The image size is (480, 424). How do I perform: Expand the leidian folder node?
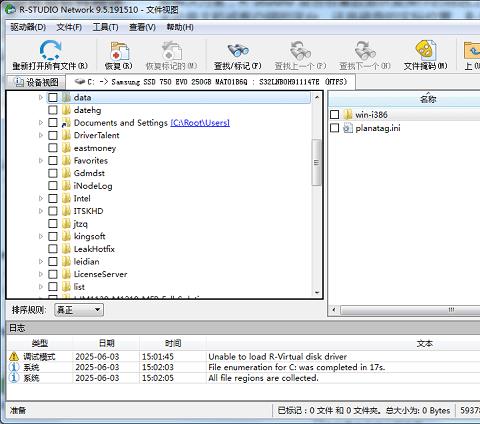pyautogui.click(x=41, y=262)
